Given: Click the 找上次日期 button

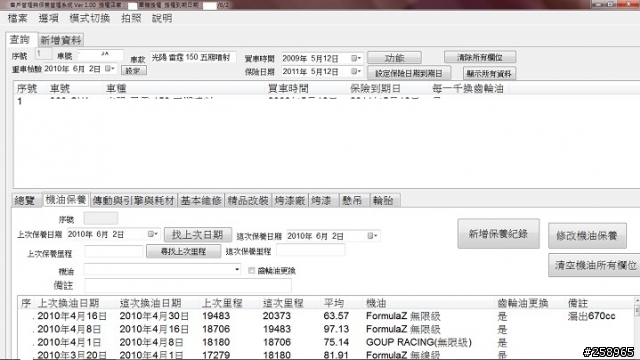Looking at the screenshot, I should 198,235.
